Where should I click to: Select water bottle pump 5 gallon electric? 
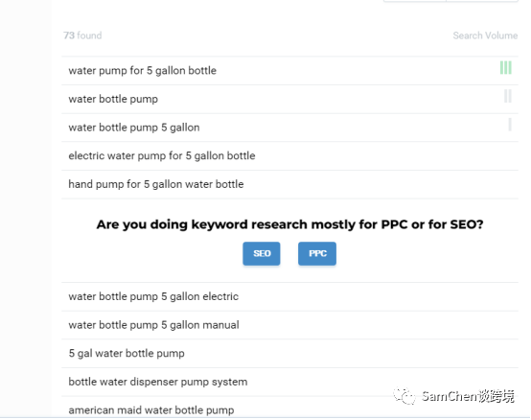(x=289, y=296)
